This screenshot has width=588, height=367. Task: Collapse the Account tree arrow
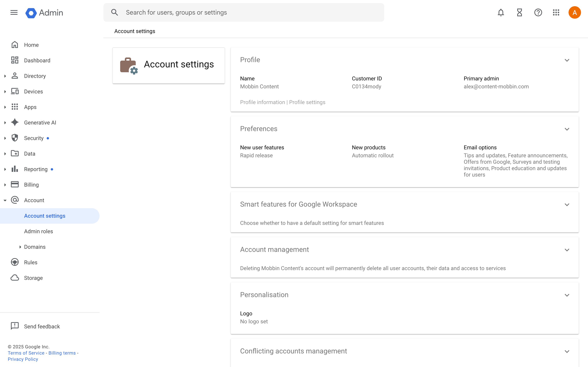point(5,200)
